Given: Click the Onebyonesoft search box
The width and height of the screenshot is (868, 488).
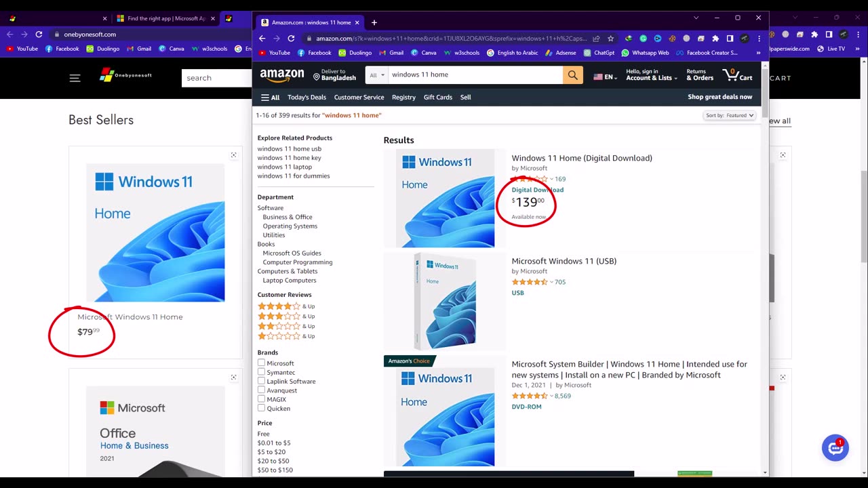Looking at the screenshot, I should (x=217, y=78).
